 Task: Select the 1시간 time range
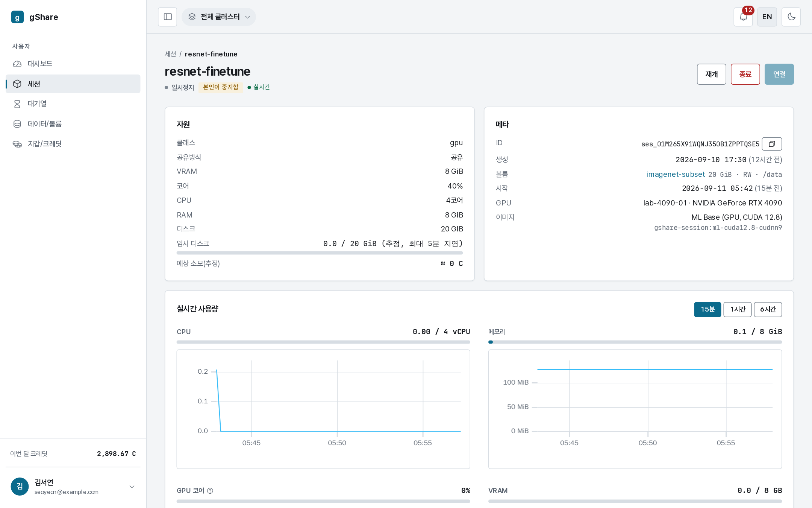[x=738, y=309]
